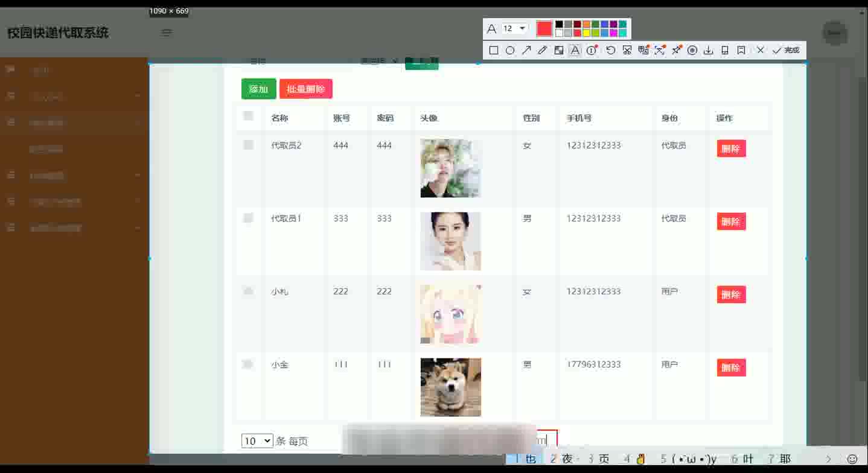
Task: Open the 代取员2 avatar photo
Action: 450,168
